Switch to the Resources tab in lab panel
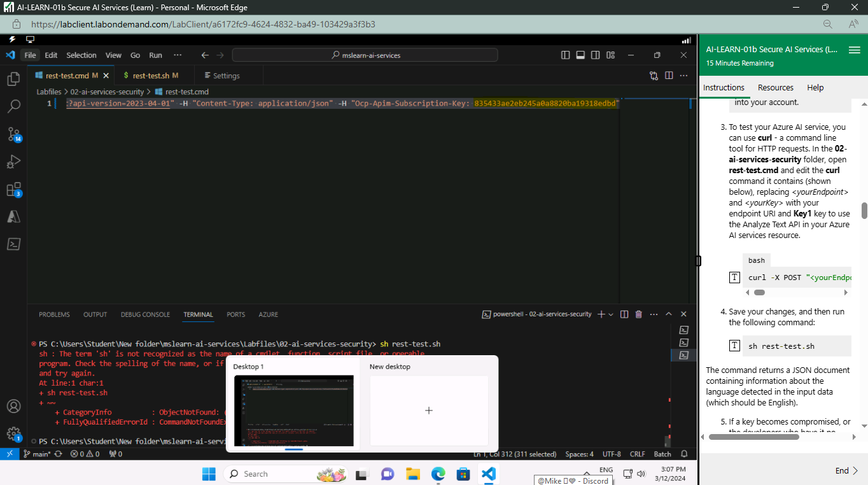 coord(776,88)
